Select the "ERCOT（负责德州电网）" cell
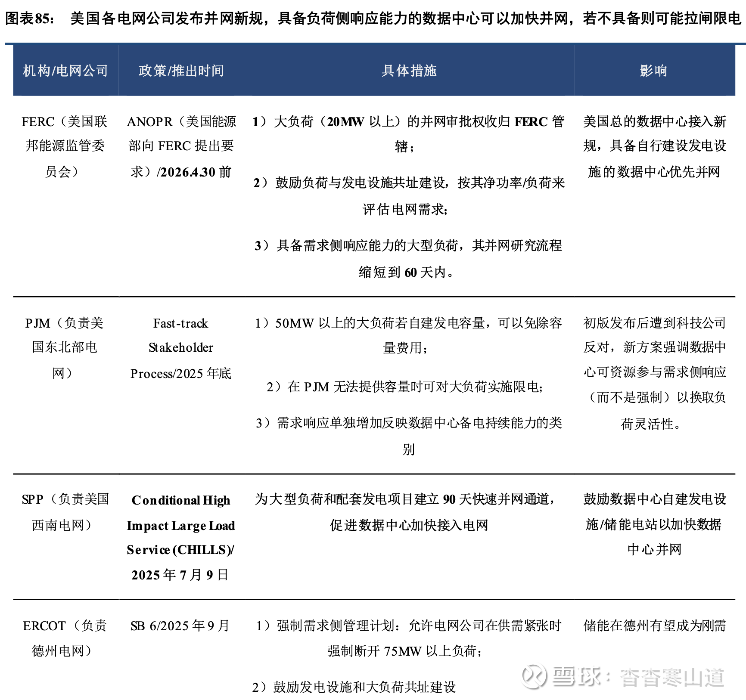The image size is (746, 700). [65, 638]
